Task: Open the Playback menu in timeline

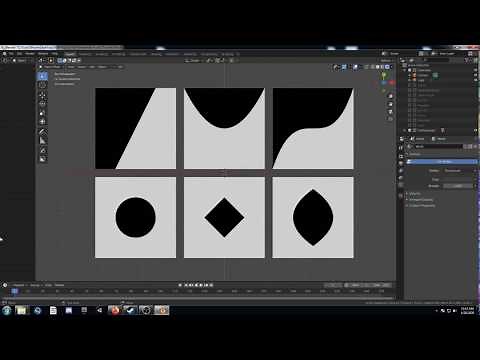Action: 19,285
